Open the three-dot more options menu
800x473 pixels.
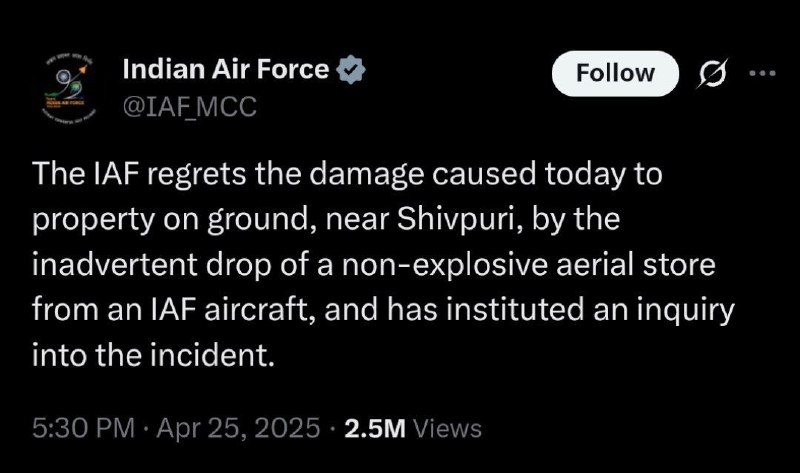(x=762, y=73)
